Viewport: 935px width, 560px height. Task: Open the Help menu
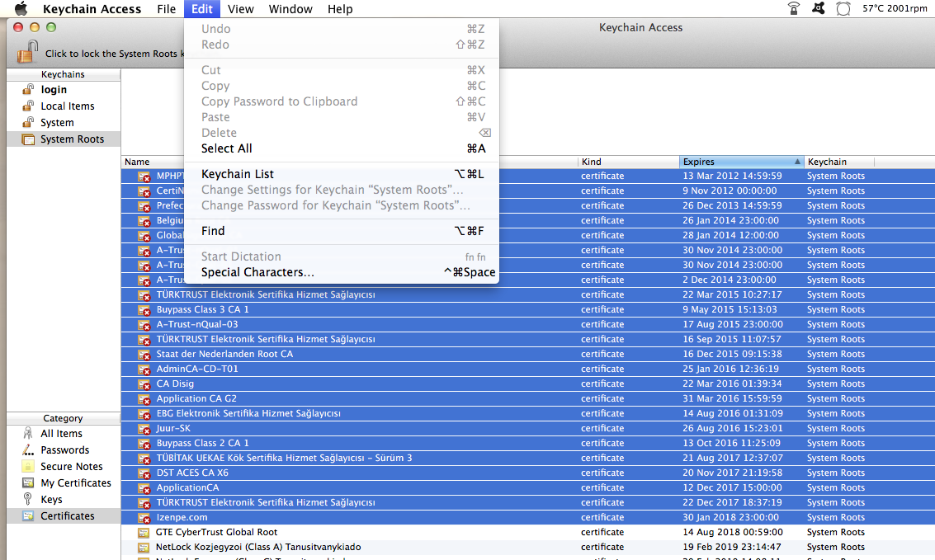click(340, 9)
